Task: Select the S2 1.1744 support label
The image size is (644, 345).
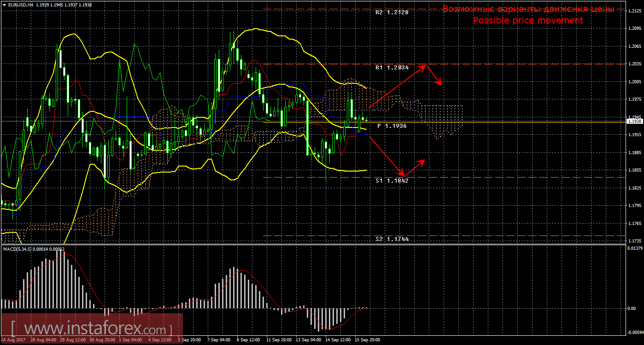Action: [392, 239]
